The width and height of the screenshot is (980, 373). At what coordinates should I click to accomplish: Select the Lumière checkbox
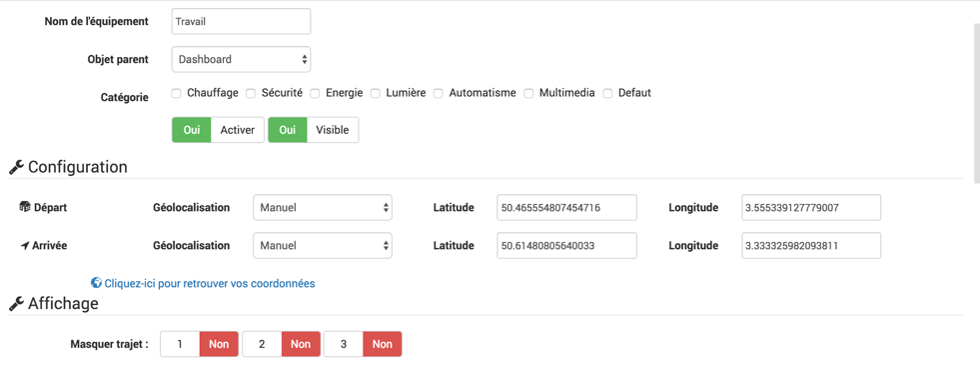click(x=376, y=93)
